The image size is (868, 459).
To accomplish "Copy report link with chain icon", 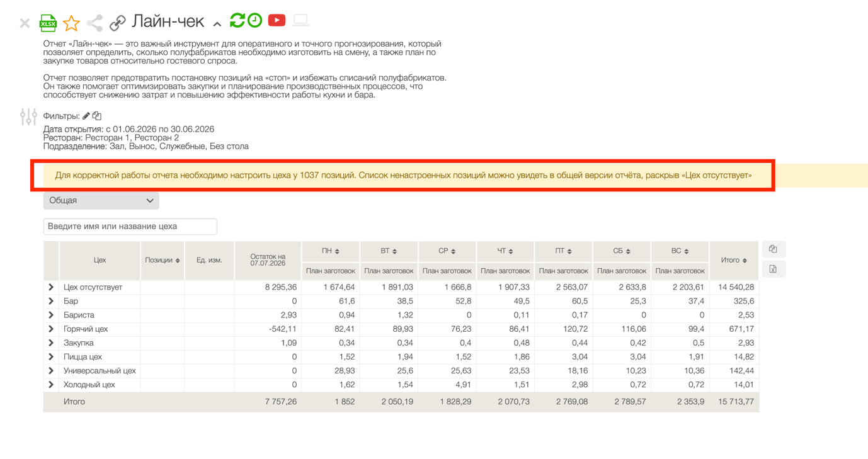I will pos(117,23).
